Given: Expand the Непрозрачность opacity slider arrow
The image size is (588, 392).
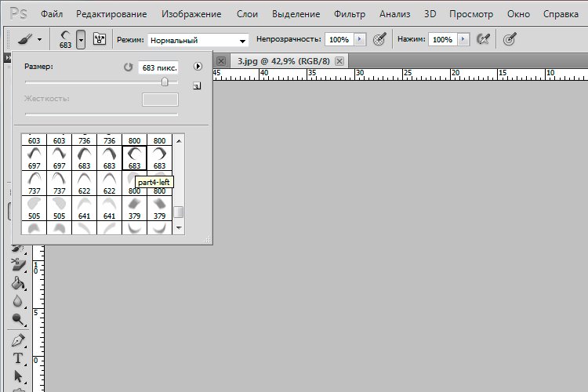Looking at the screenshot, I should [360, 39].
